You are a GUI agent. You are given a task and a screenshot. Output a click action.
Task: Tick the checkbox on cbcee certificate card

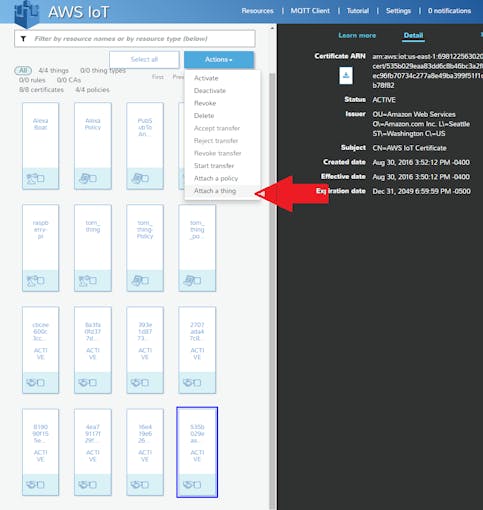coord(41,383)
